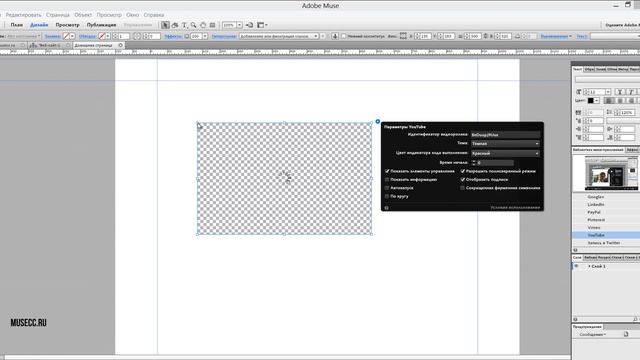Toggle Разрешить полноэкранный режим checkbox
Screen dimensions: 640x360
[462, 171]
